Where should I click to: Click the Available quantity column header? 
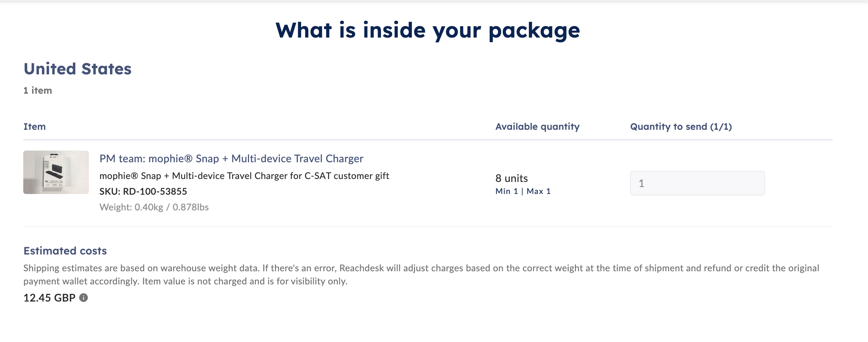537,127
